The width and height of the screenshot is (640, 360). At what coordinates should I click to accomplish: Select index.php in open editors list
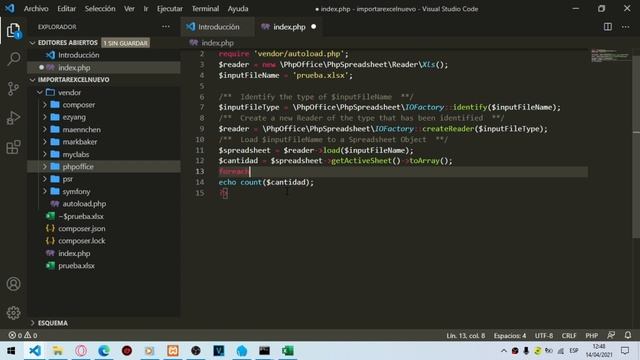coord(104,68)
